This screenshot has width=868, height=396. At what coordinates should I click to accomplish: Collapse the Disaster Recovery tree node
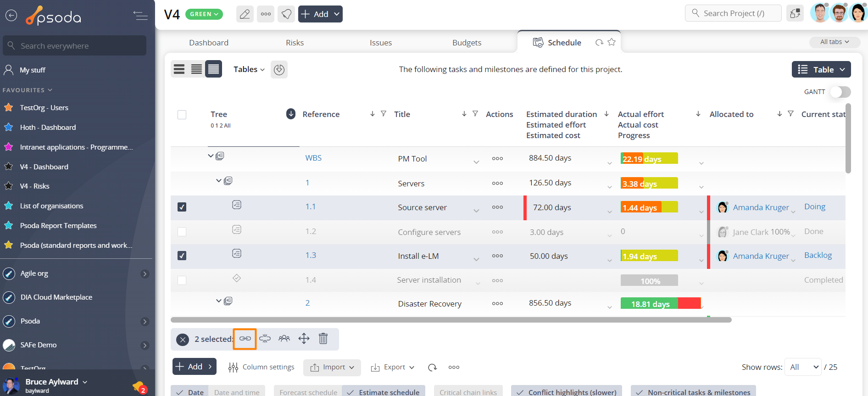point(219,301)
